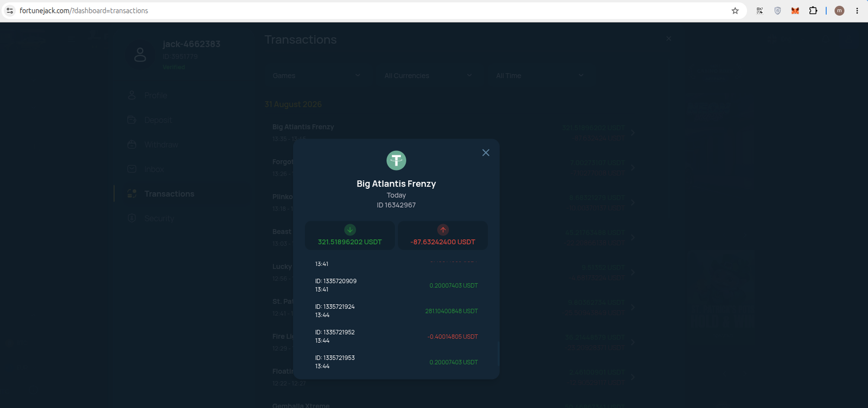
Task: Open the Deposit menu item
Action: pyautogui.click(x=158, y=120)
